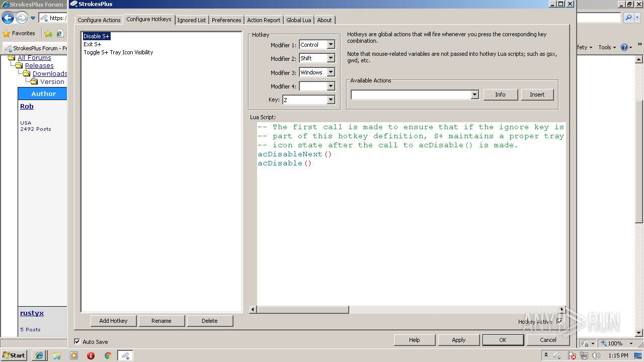644x362 pixels.
Task: Open Opera taskbar icon
Action: (91, 355)
